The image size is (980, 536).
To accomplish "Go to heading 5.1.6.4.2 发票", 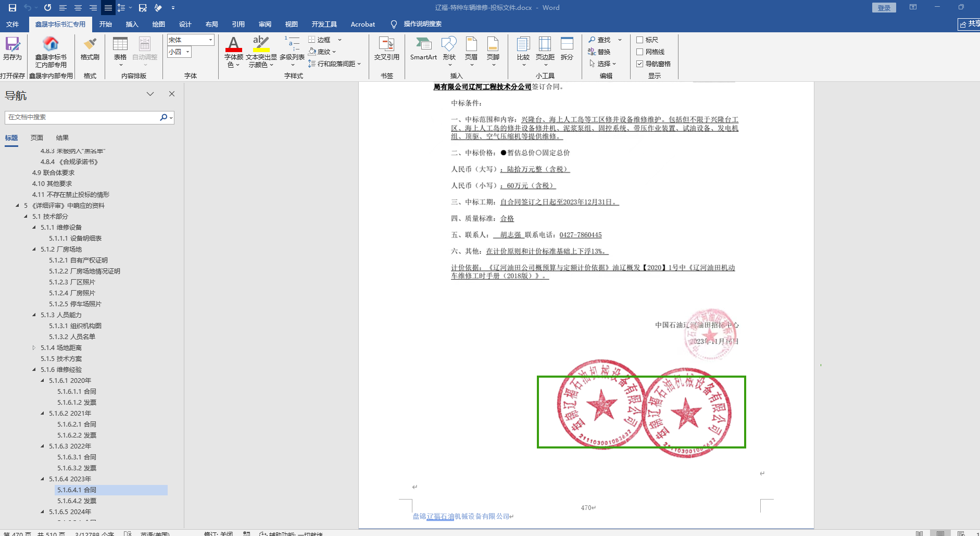I will (77, 501).
